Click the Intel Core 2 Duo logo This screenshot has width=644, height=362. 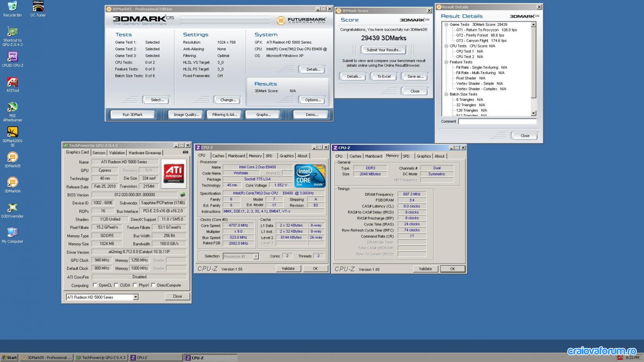310,176
